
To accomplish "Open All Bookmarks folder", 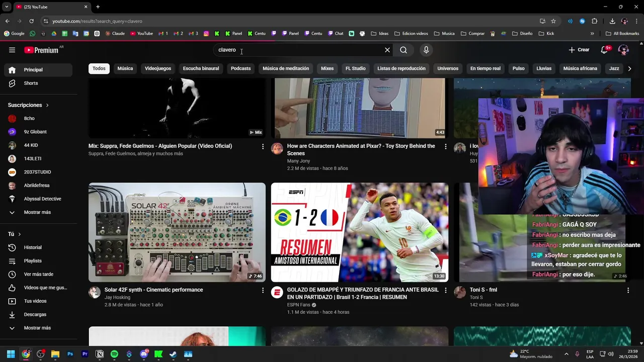I will tap(622, 34).
